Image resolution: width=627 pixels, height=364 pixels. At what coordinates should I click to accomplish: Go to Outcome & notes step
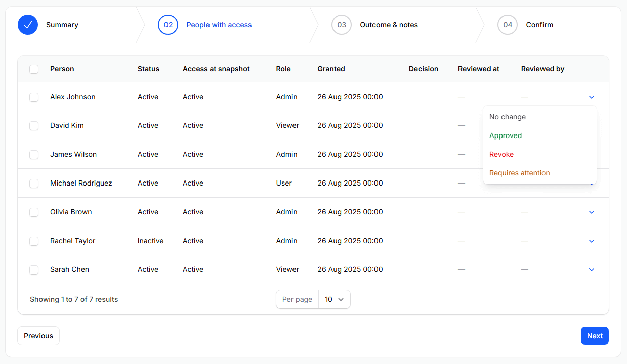(389, 25)
